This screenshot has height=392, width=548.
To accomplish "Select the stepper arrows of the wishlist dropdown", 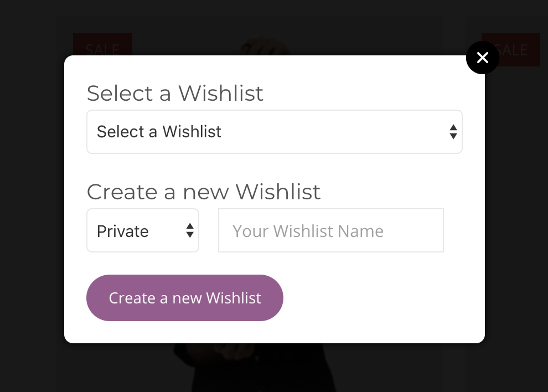I will pos(453,132).
